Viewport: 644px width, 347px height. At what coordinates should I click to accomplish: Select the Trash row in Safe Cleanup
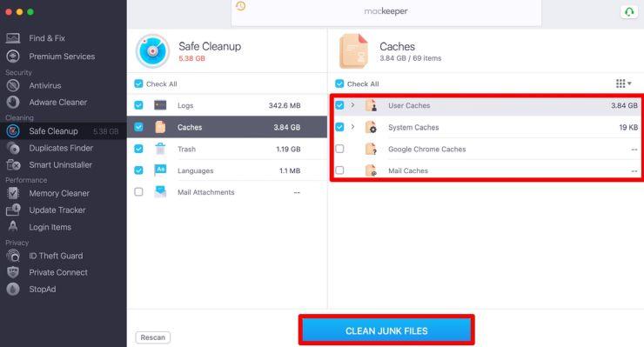(x=227, y=149)
